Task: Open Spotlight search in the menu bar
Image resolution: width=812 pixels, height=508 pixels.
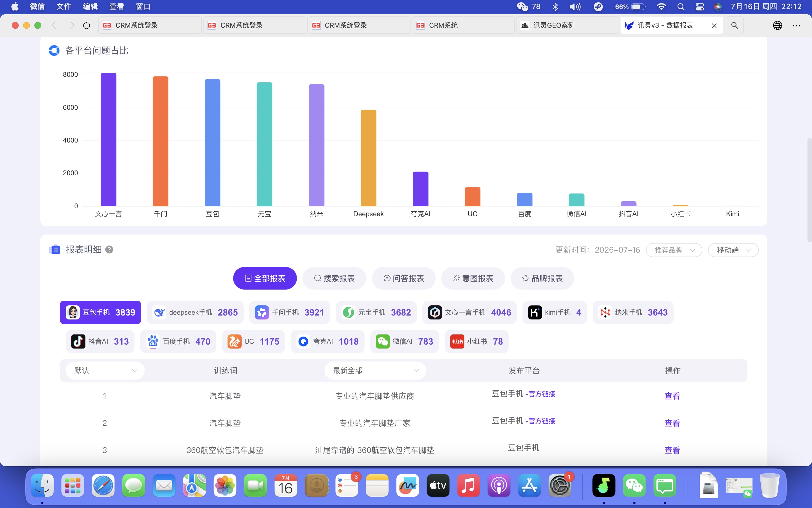Action: click(681, 7)
